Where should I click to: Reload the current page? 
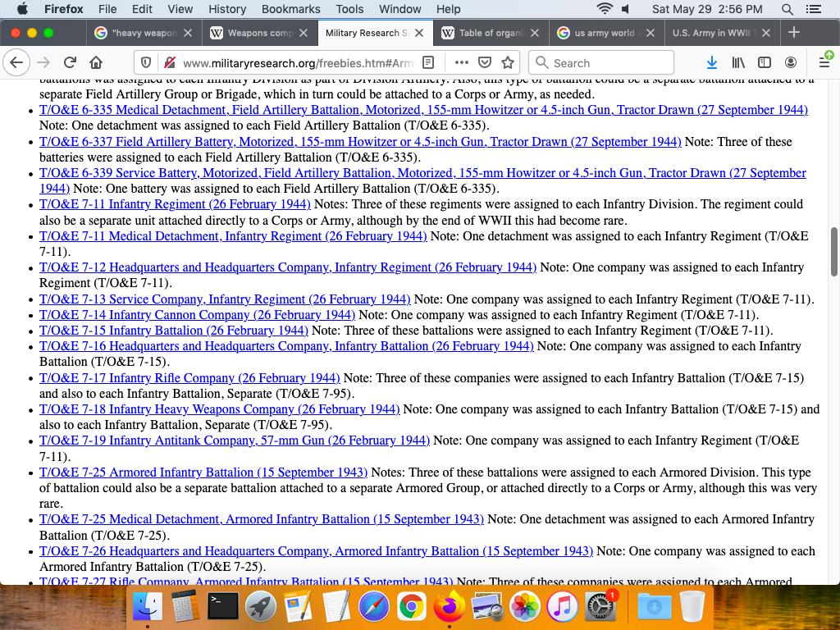(70, 62)
